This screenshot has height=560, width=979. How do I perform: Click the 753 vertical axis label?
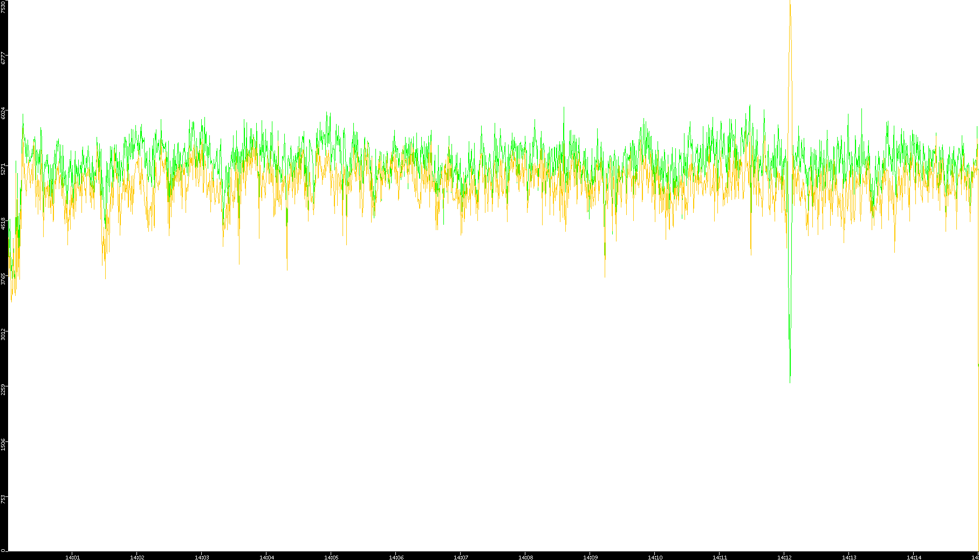click(4, 499)
